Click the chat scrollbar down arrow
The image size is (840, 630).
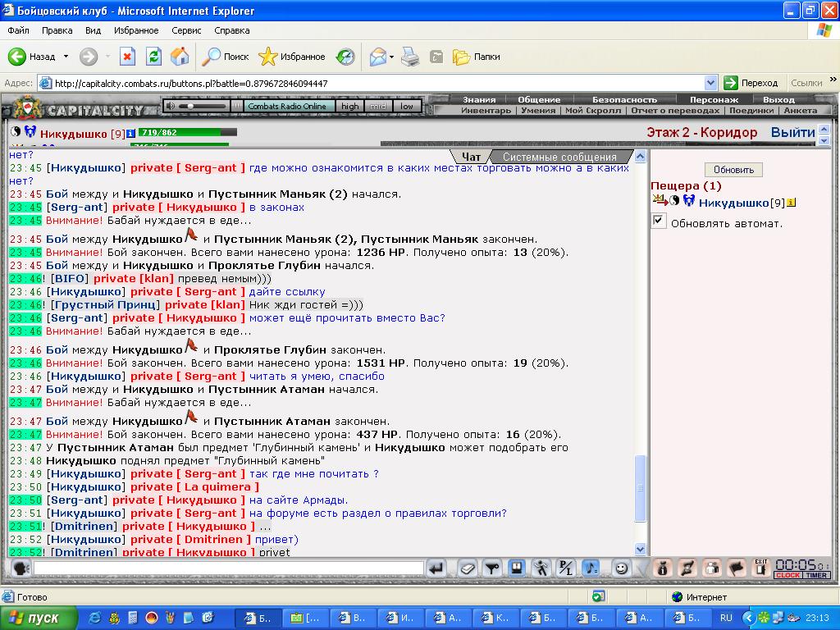pos(640,549)
